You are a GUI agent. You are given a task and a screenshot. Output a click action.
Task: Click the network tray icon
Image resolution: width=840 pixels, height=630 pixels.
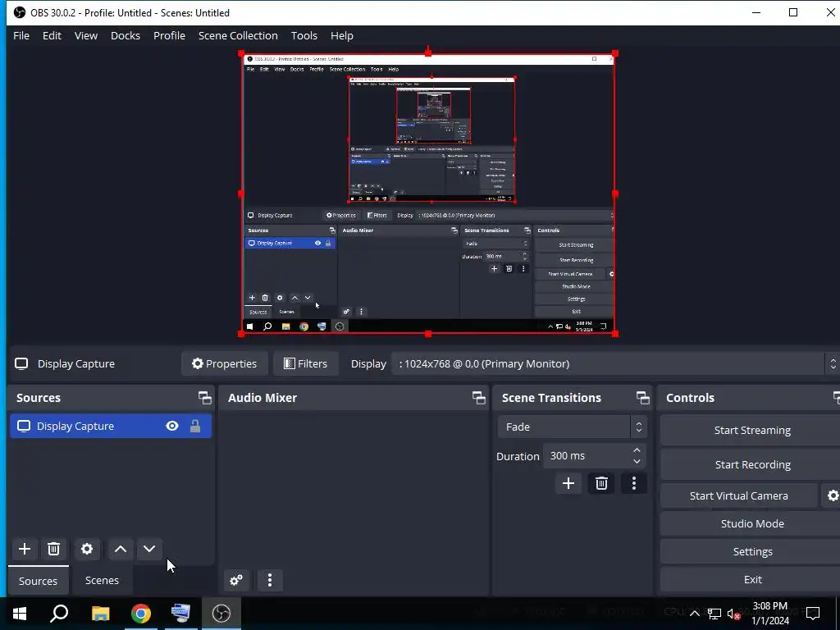coord(714,614)
